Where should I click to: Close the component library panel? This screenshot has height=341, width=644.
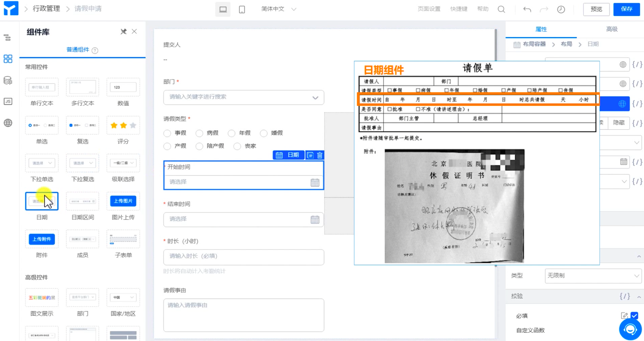(x=134, y=31)
